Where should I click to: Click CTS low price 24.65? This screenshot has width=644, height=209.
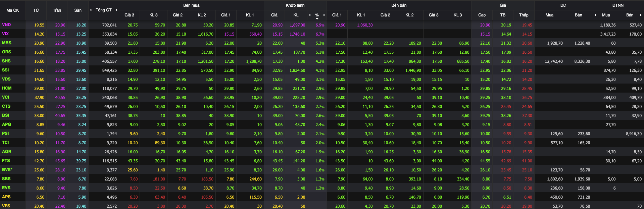click(527, 107)
